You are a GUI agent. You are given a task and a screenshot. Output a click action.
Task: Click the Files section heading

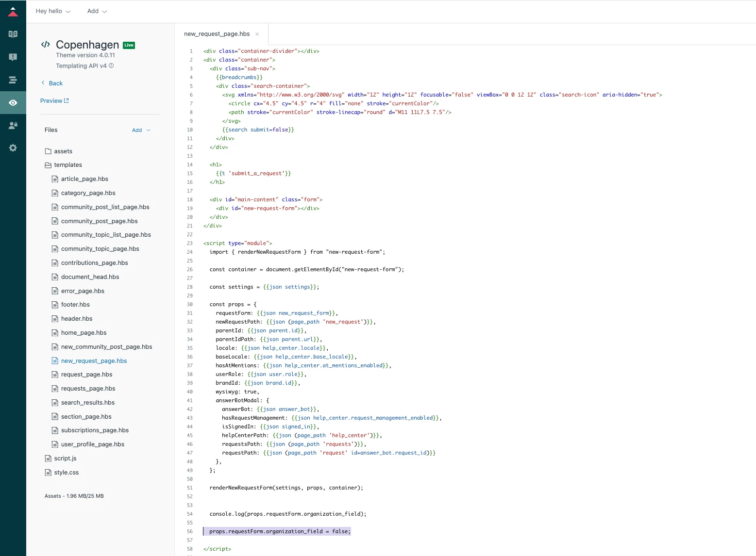coord(51,130)
